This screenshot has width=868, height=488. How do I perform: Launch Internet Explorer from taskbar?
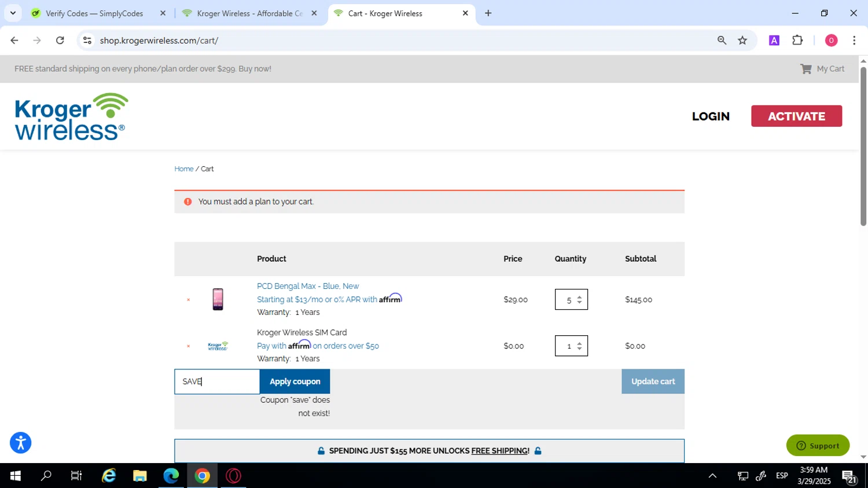(109, 476)
